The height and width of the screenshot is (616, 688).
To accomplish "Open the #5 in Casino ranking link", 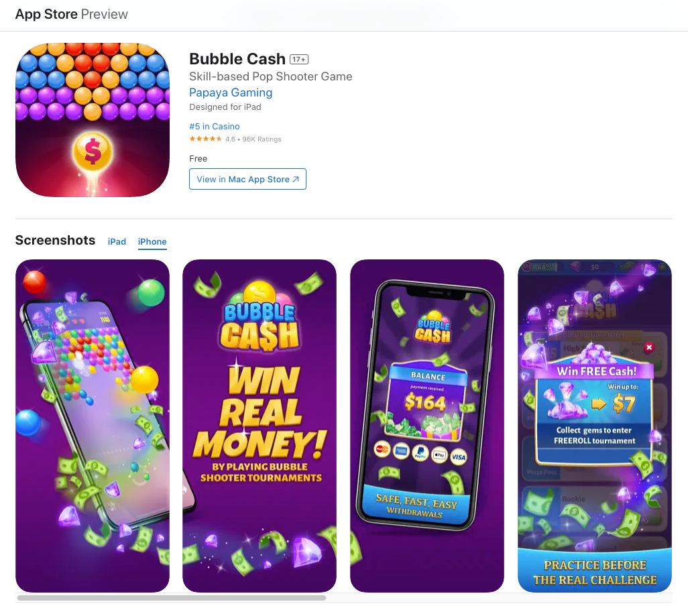I will 215,127.
